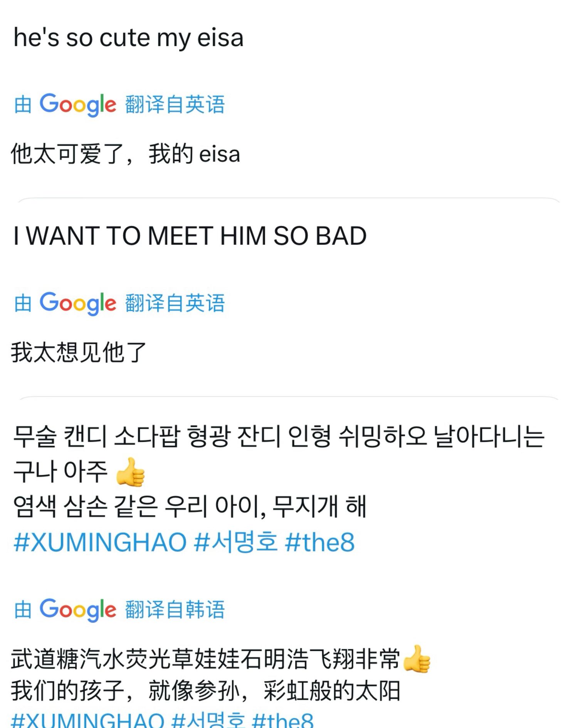Viewport: 578px width, 728px height.
Task: Open the #XUMINGHAO hashtag in Korean tweet
Action: (100, 542)
